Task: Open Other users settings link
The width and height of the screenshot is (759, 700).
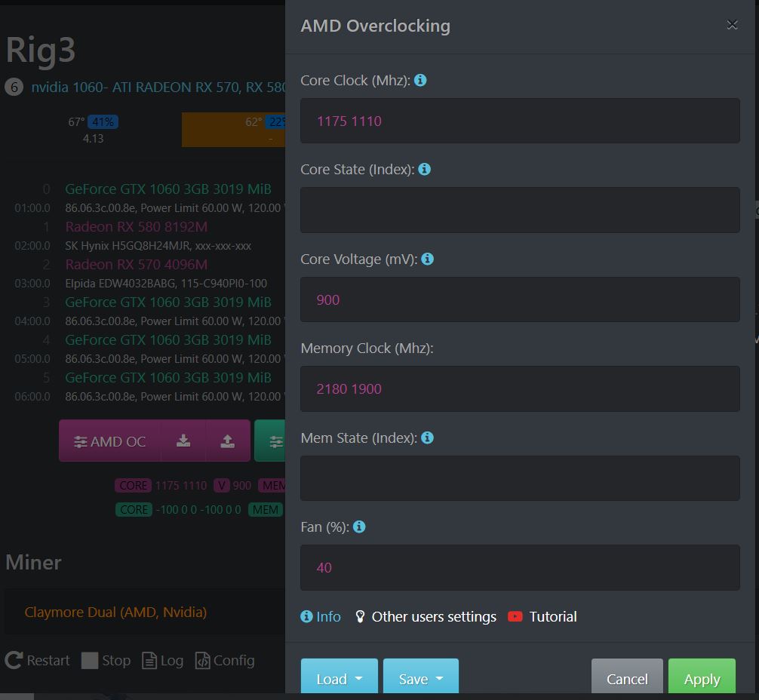Action: click(x=426, y=616)
